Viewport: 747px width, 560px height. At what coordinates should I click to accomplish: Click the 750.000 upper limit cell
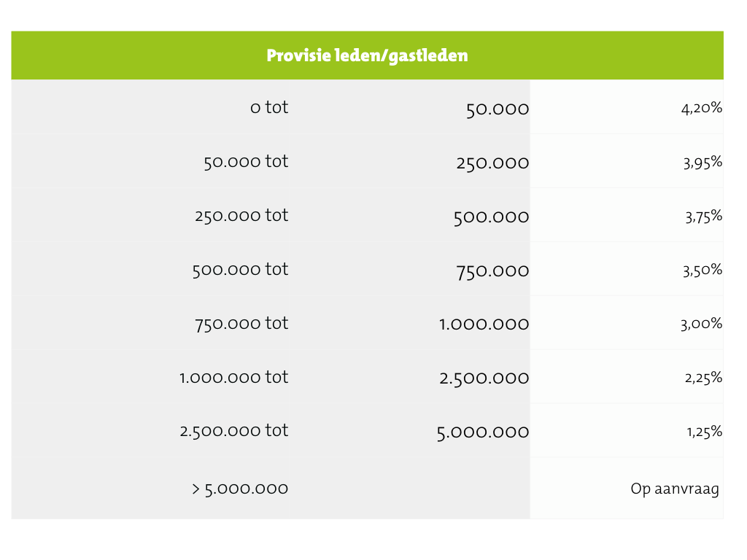pyautogui.click(x=492, y=271)
